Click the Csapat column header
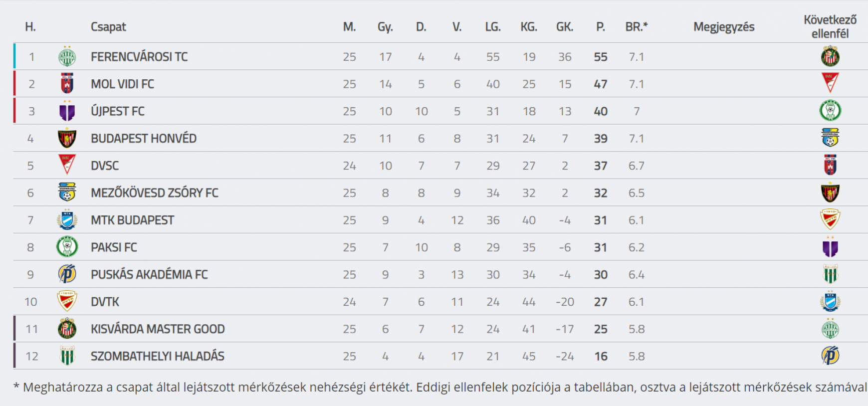This screenshot has width=868, height=406. click(x=108, y=27)
